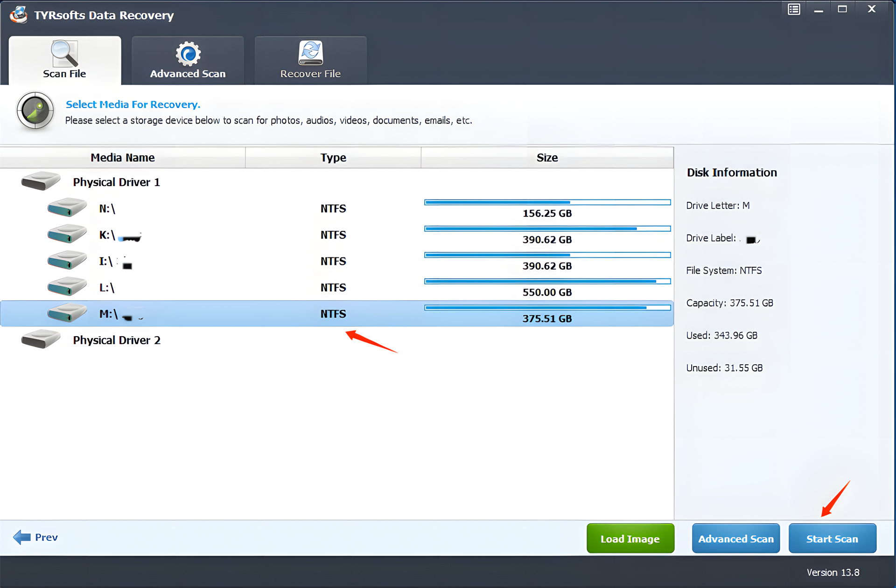Click the Prev back arrow icon
Screen dimensions: 896x588
tap(21, 537)
